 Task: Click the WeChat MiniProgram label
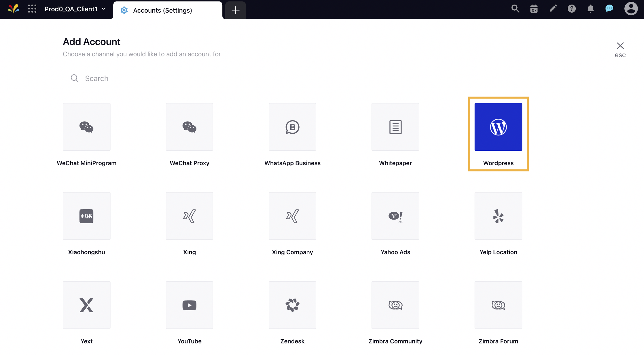pyautogui.click(x=86, y=163)
